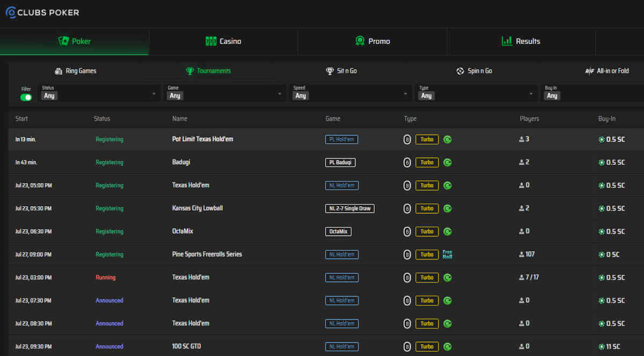Open the Pot Limit Texas Hold'em tournament
The height and width of the screenshot is (356, 644).
coord(202,140)
